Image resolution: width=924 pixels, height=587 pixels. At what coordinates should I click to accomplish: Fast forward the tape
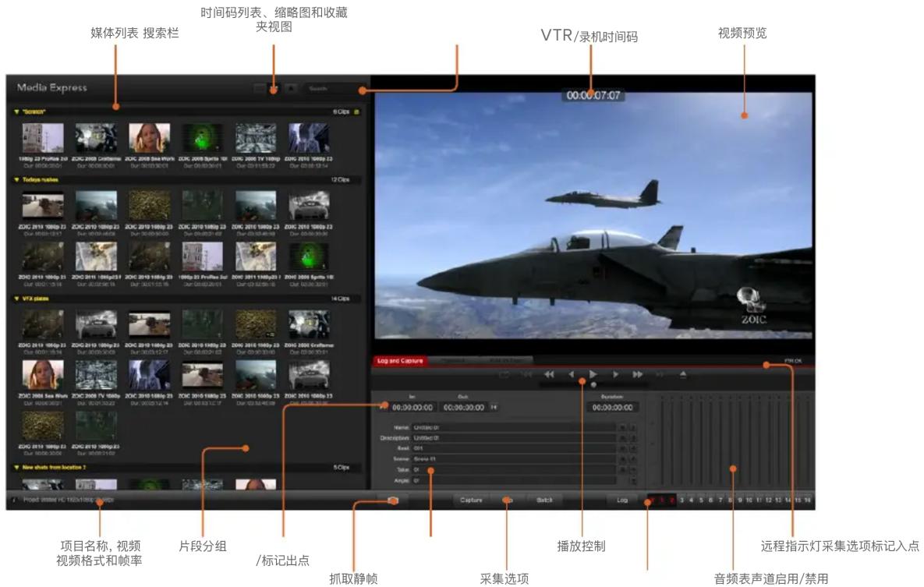pos(638,374)
